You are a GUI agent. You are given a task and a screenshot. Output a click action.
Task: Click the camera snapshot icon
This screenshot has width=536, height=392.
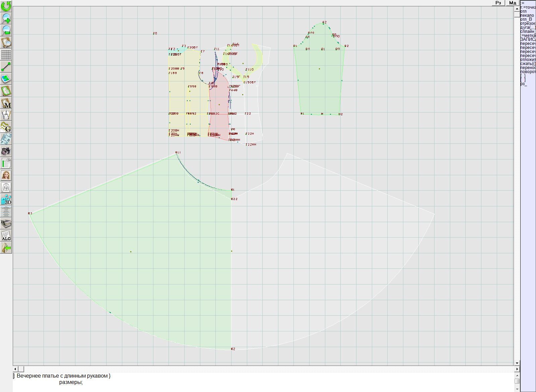click(x=6, y=151)
